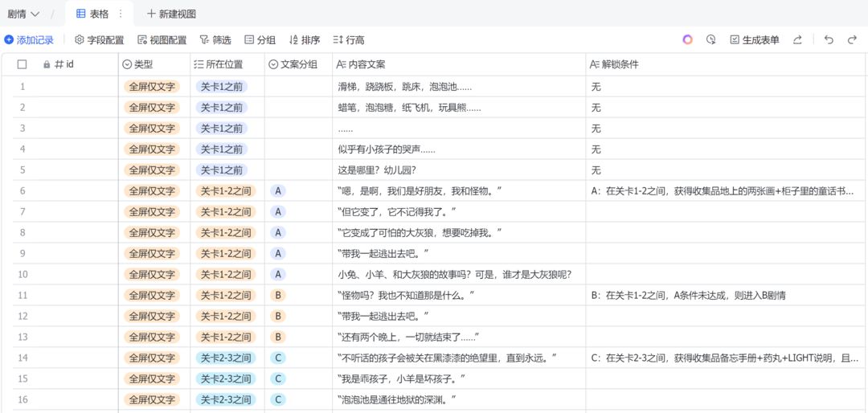This screenshot has width=868, height=413.
Task: Open 字段配置 field settings
Action: tap(100, 40)
